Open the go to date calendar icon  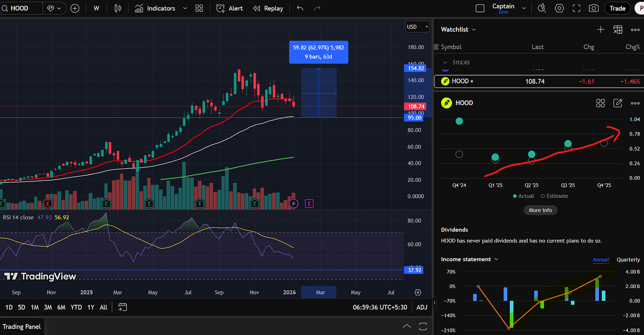pos(122,307)
